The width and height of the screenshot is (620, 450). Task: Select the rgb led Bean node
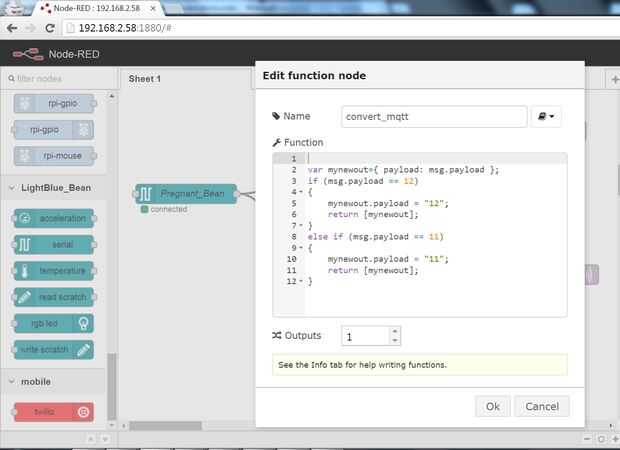[53, 323]
